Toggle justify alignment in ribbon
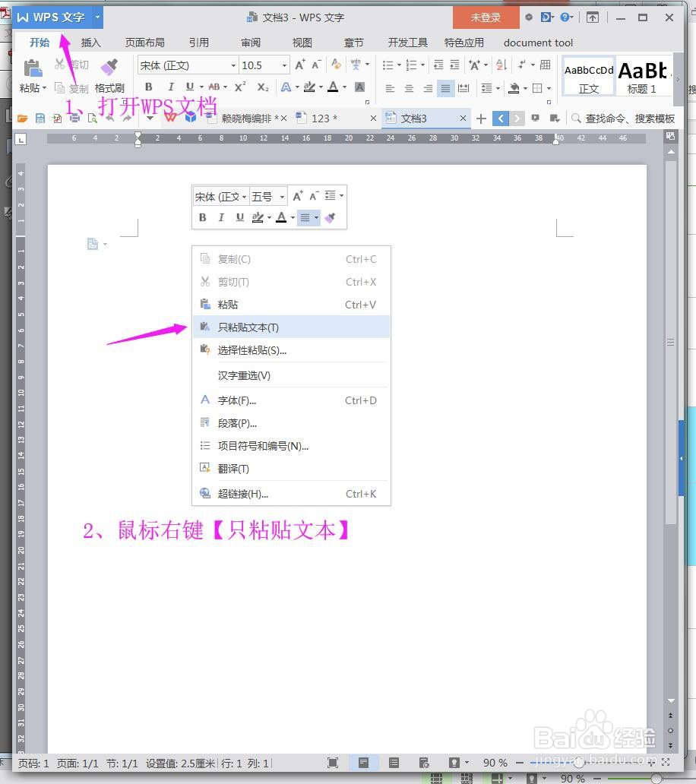This screenshot has width=696, height=784. coord(445,88)
